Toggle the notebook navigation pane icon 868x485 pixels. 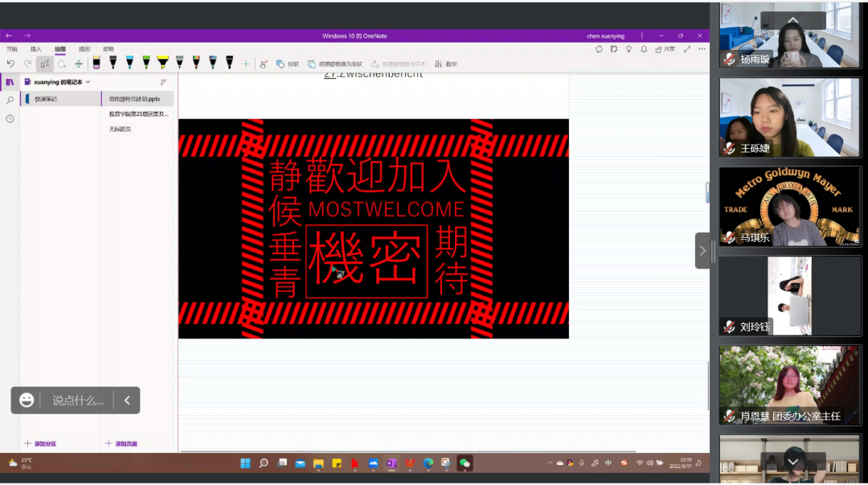tap(10, 82)
